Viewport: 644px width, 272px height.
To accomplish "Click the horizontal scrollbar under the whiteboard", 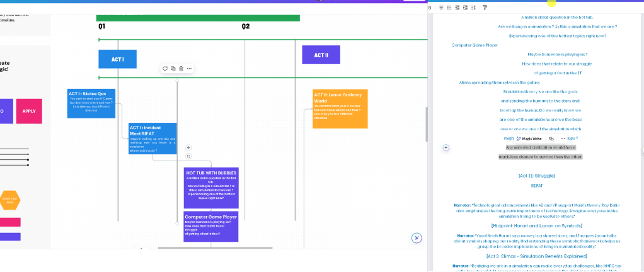I will 215,248.
